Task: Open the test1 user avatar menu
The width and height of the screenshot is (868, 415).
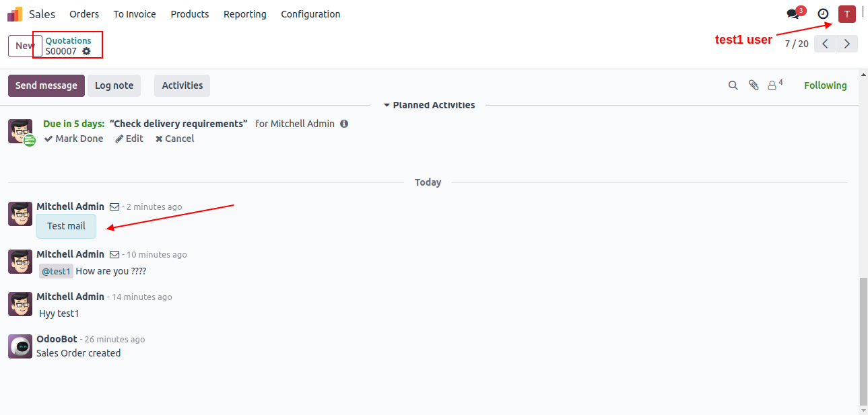Action: (x=846, y=14)
